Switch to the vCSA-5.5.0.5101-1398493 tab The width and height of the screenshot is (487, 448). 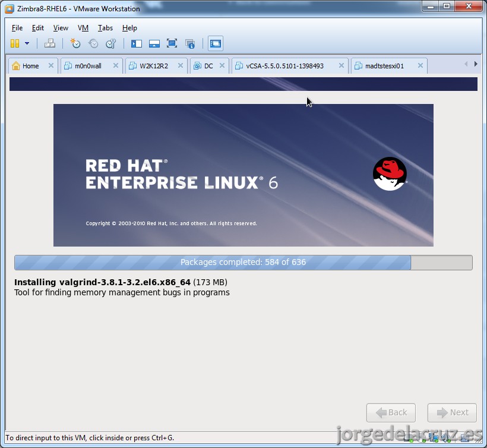click(290, 66)
